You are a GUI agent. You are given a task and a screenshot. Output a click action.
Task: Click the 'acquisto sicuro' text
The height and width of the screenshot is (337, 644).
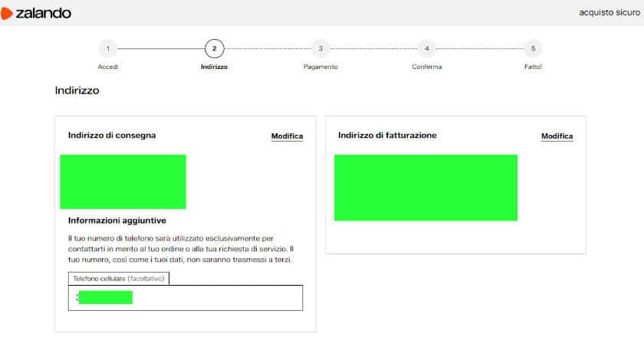609,13
